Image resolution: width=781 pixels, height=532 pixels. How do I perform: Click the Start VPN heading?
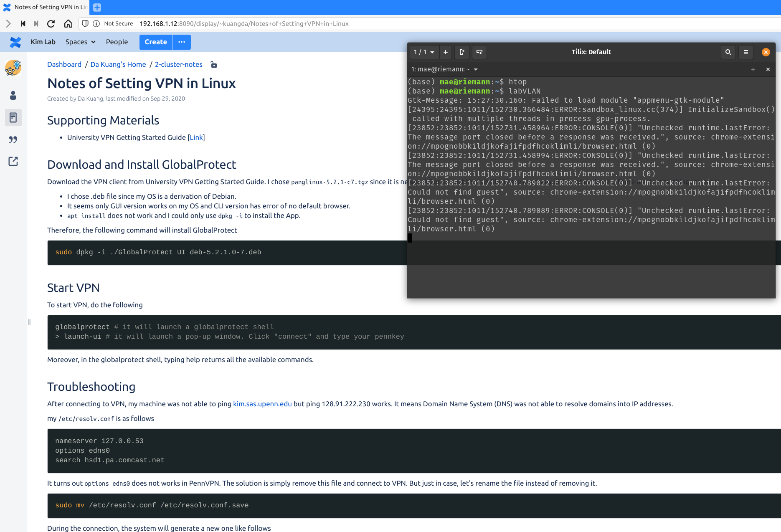[x=74, y=288]
